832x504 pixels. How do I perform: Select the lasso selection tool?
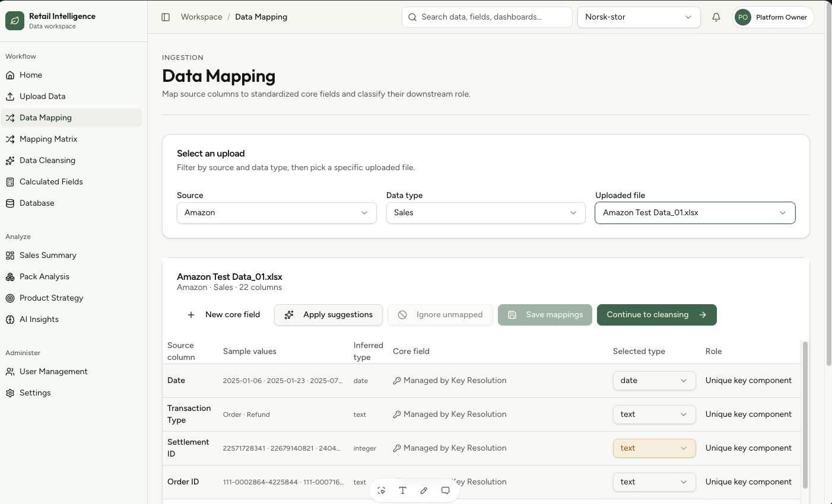382,490
